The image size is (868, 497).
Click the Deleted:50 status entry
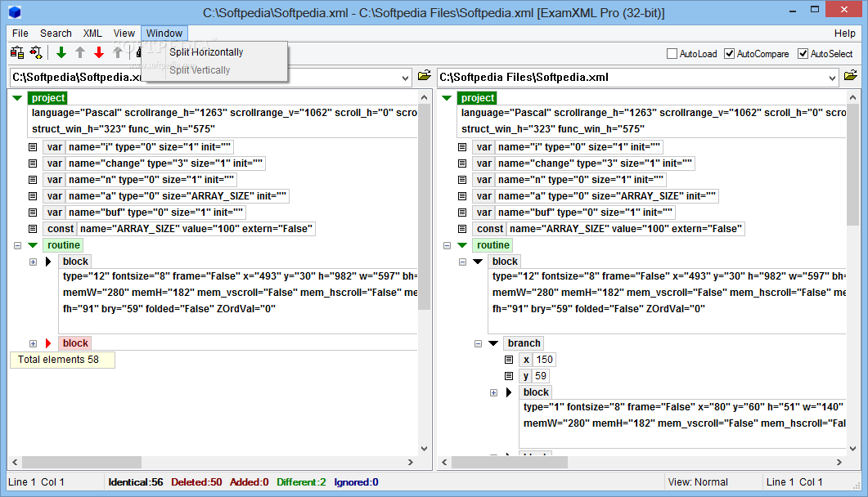click(196, 482)
